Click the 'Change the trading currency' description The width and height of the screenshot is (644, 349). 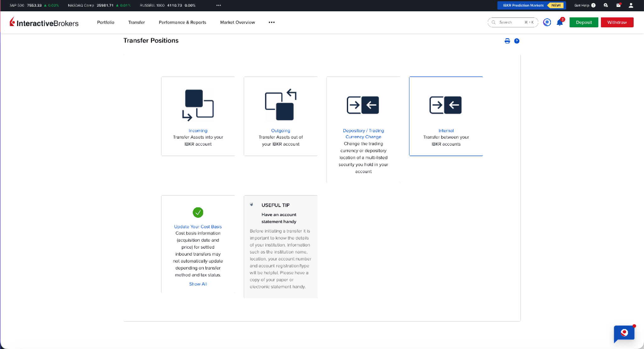[x=364, y=157]
